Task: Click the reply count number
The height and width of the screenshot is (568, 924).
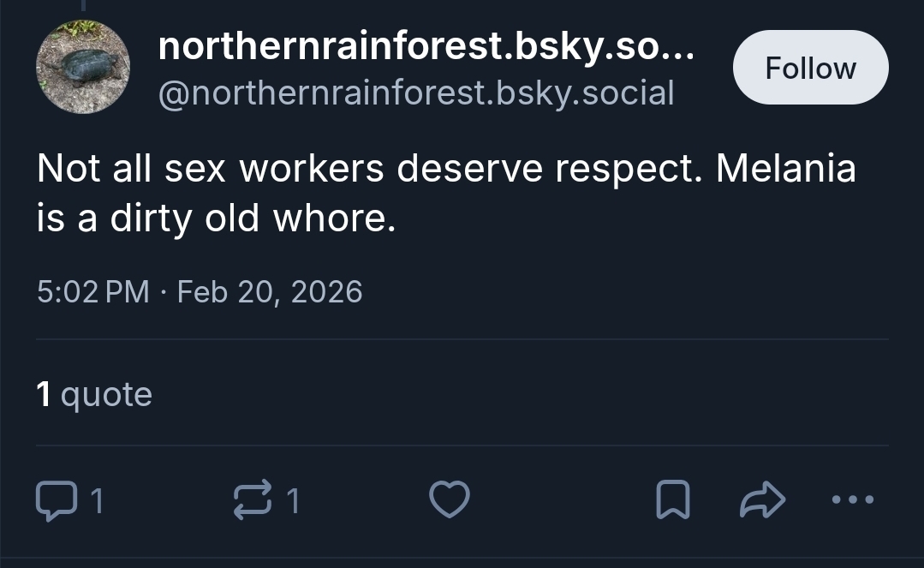Action: 97,501
